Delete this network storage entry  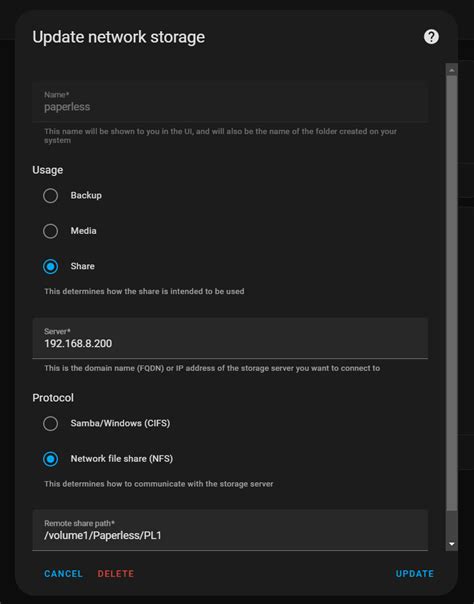tap(116, 574)
